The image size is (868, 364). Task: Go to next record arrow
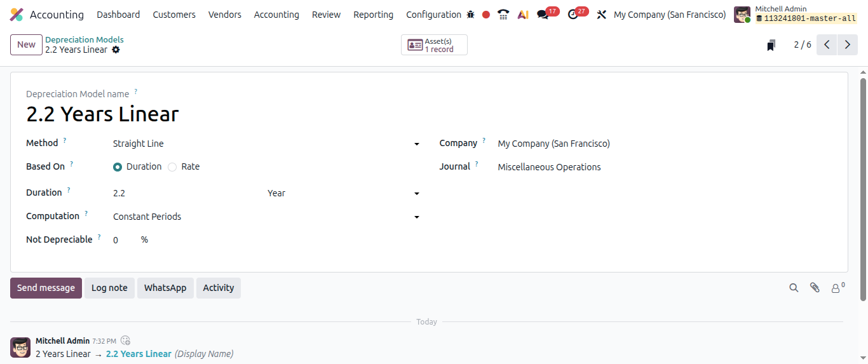(x=848, y=45)
